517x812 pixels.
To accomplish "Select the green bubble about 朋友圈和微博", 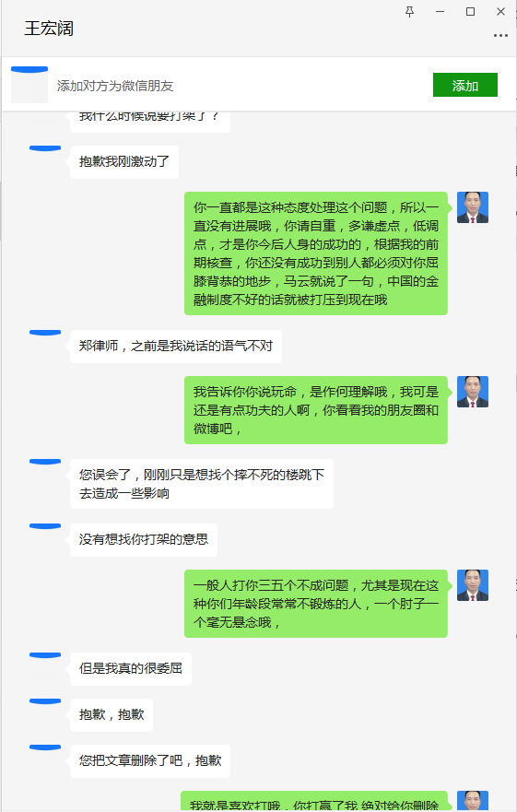I will tap(316, 410).
